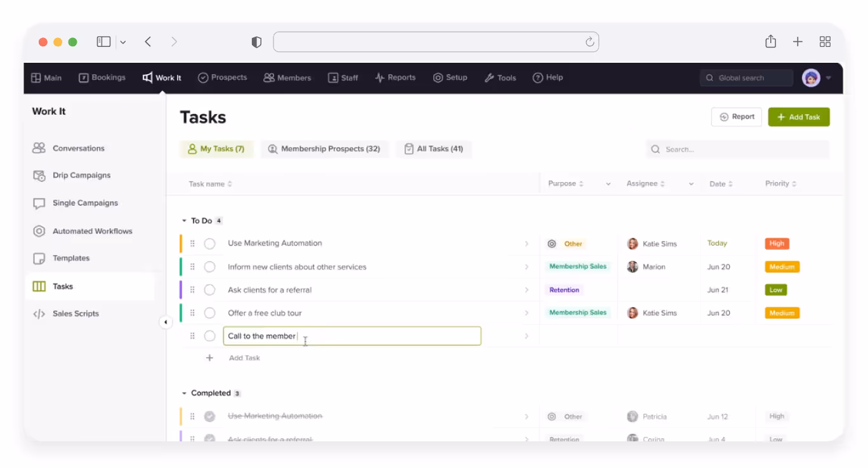Click the user avatar in top bar
This screenshot has width=868, height=468.
811,78
